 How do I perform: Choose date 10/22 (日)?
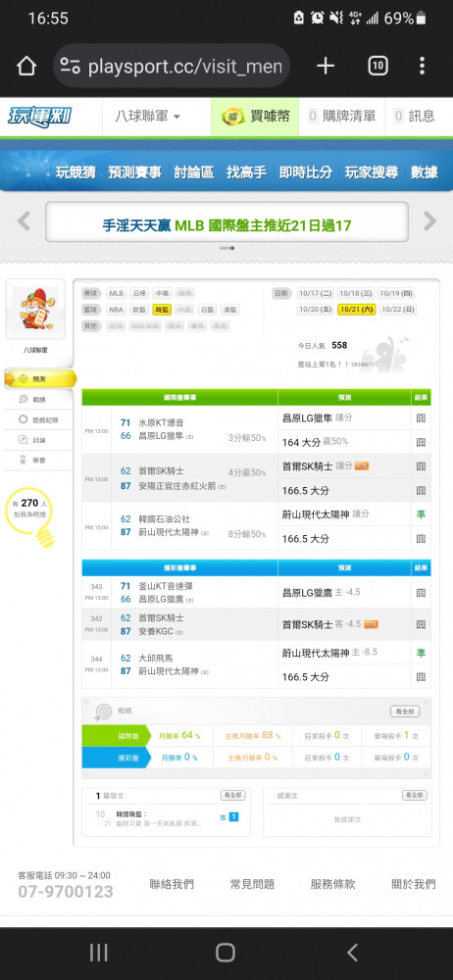[398, 310]
